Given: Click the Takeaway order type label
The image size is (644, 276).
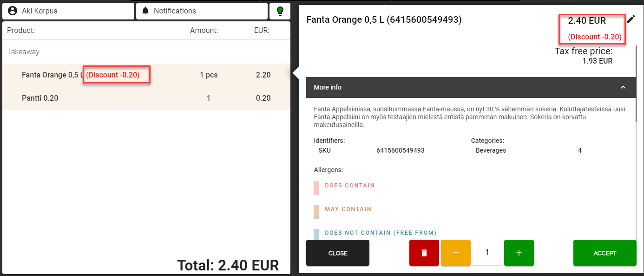Looking at the screenshot, I should 23,52.
